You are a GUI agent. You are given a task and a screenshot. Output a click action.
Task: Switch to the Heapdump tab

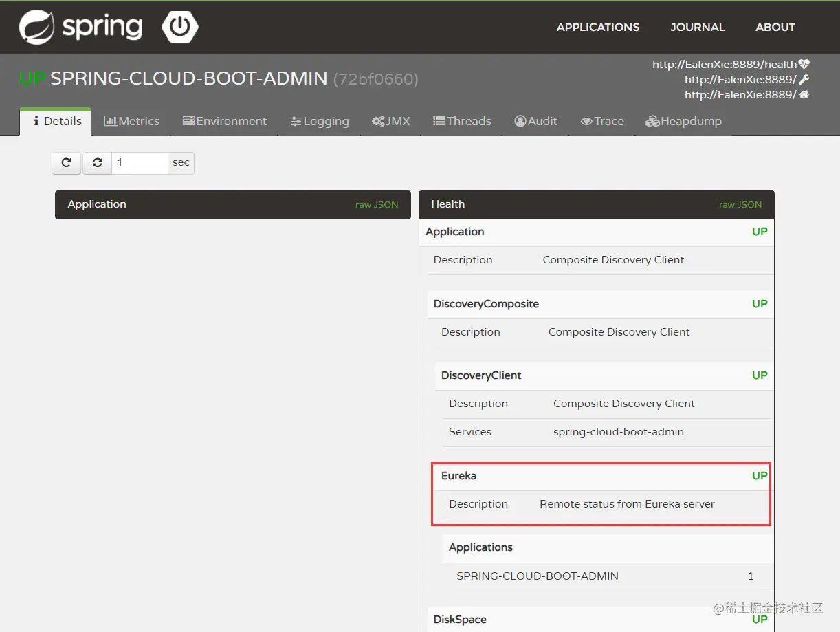coord(683,122)
